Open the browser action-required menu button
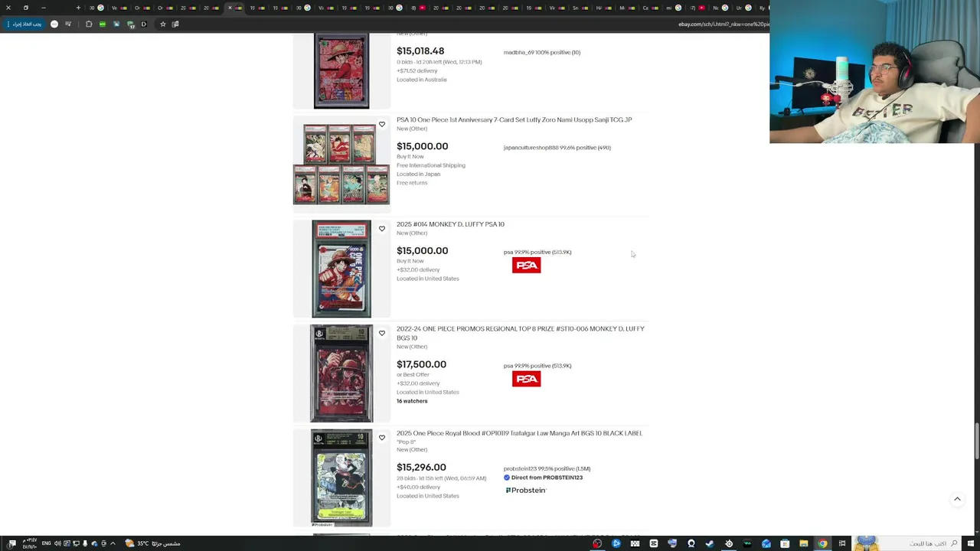980x551 pixels. 24,24
